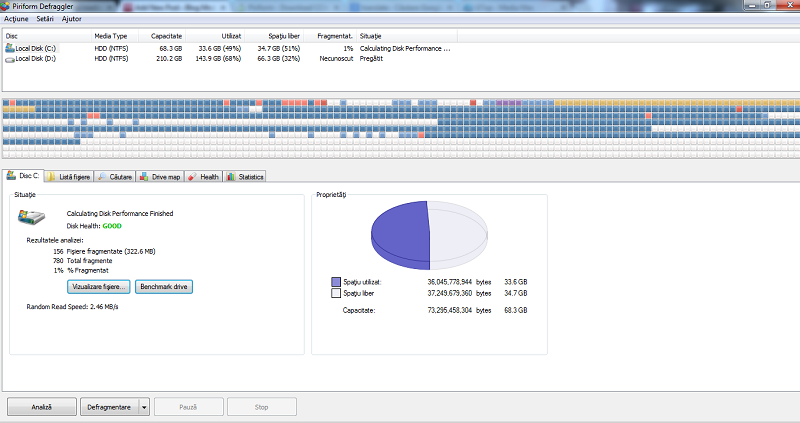Click the '210.2 GB' capacity cell

point(169,59)
